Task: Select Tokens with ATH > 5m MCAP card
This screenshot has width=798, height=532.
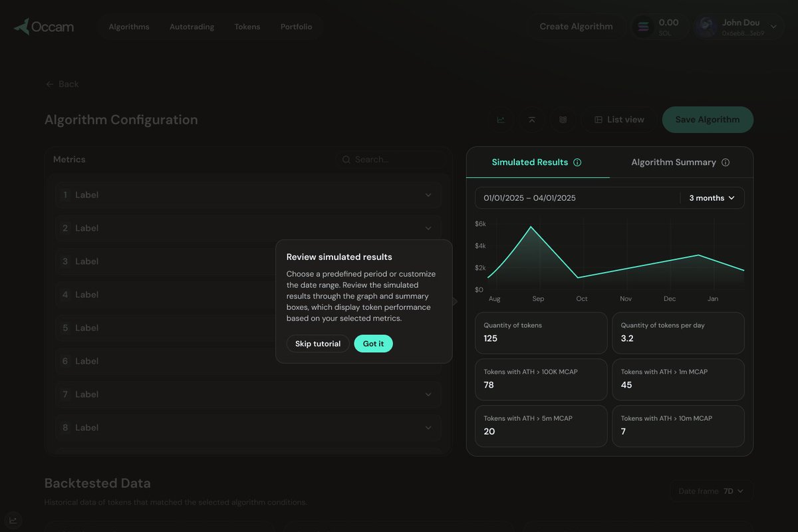Action: click(541, 426)
